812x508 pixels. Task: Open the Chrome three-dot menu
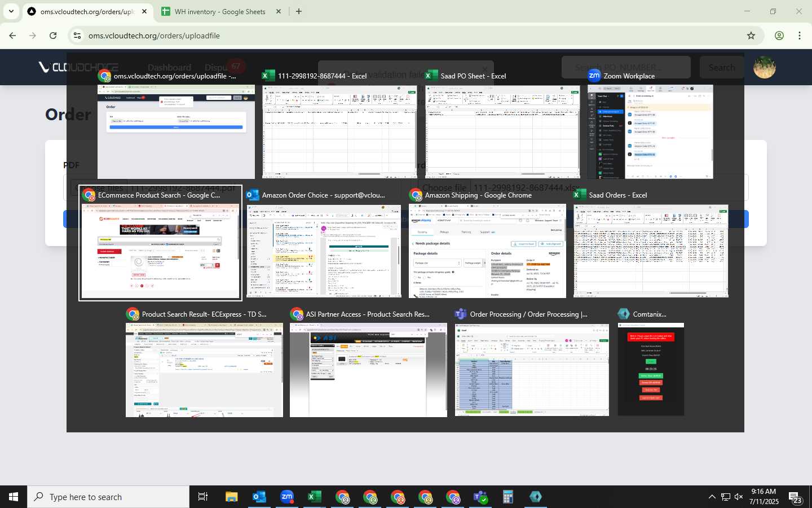click(x=800, y=36)
